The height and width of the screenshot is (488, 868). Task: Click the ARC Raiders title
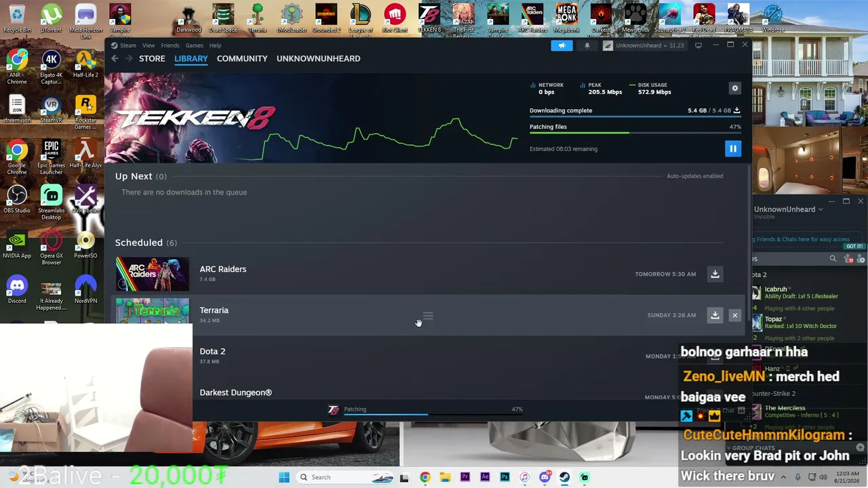[x=223, y=269]
